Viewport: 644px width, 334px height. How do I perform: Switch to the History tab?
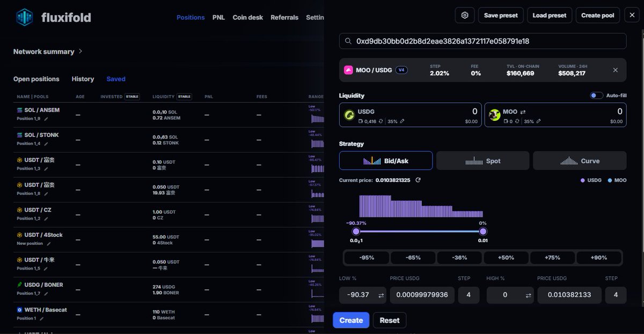click(83, 79)
